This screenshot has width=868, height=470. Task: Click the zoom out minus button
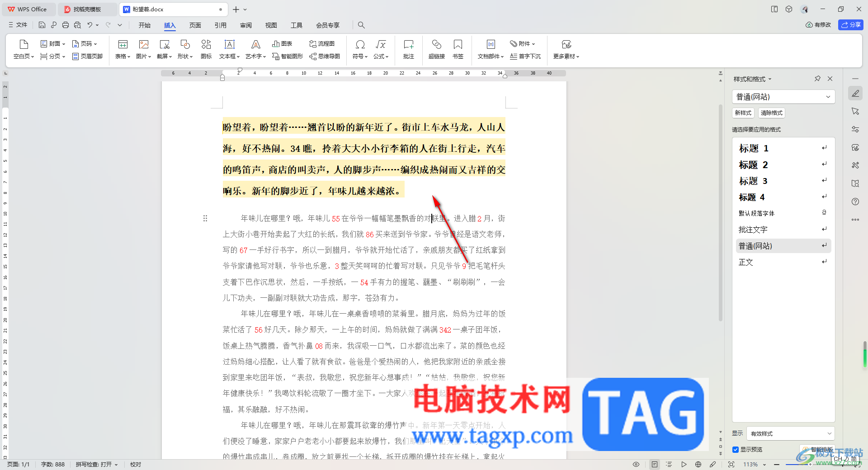point(776,464)
